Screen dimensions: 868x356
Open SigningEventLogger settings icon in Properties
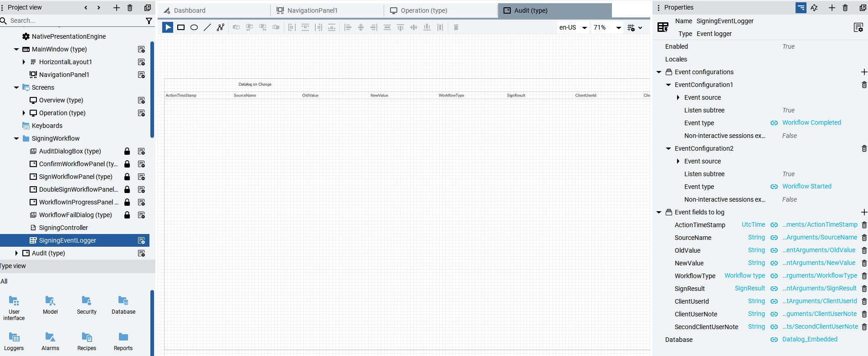click(858, 28)
